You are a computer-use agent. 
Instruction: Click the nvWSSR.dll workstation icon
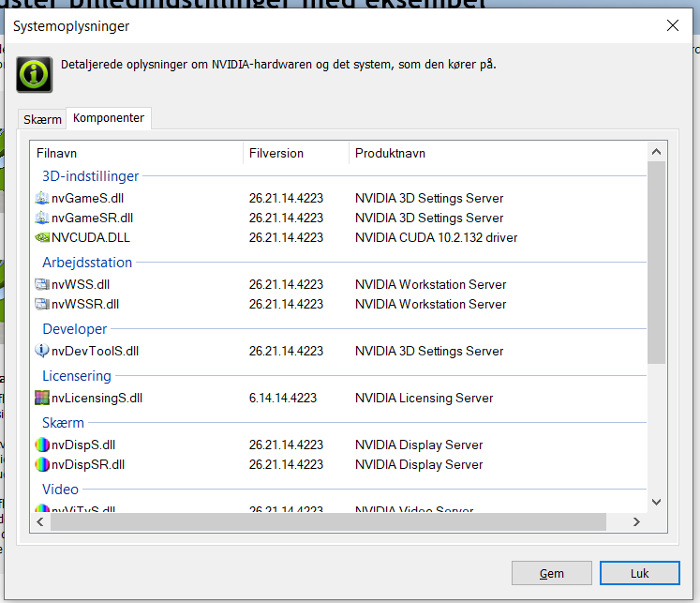(42, 304)
